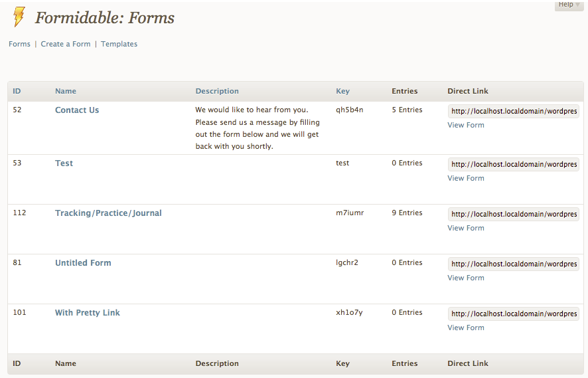Sort forms by Name column header
Viewport: 588px width, 378px height.
coord(66,91)
